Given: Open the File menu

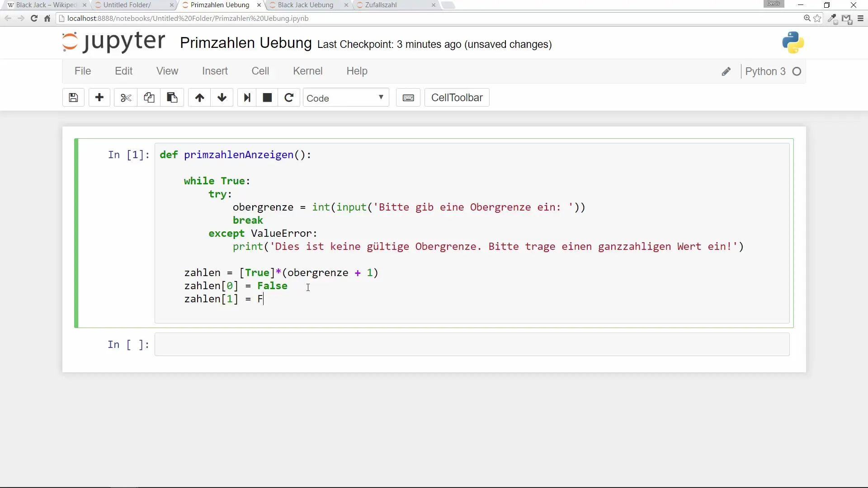Looking at the screenshot, I should click(83, 71).
